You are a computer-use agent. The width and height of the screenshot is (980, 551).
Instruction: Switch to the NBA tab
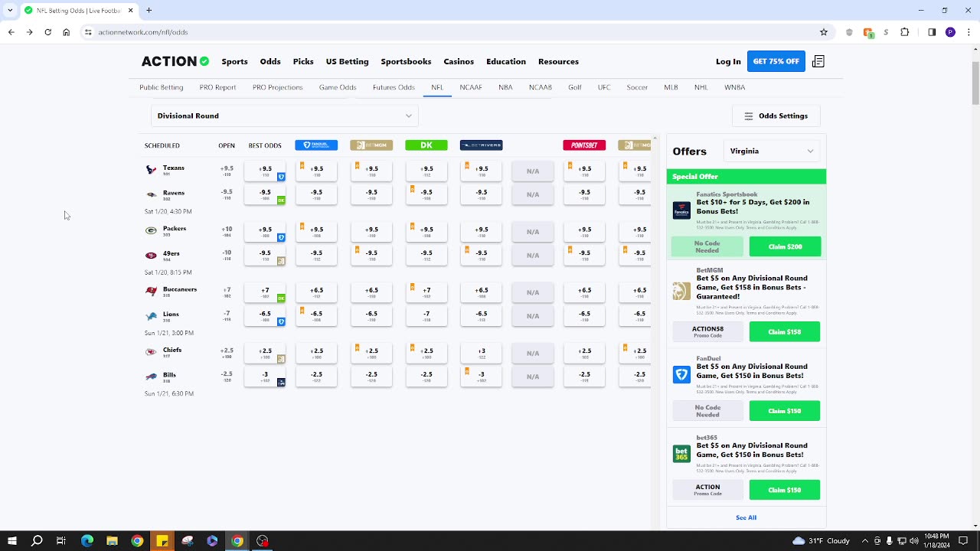click(505, 87)
